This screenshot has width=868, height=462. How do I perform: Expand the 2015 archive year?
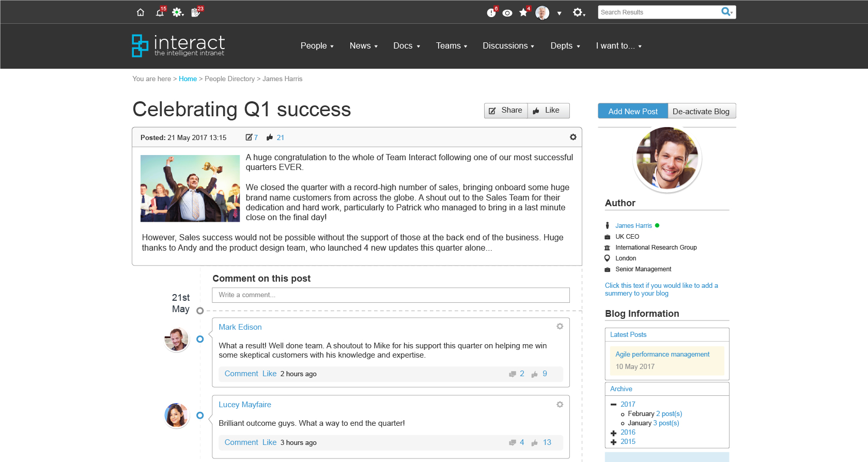(613, 442)
